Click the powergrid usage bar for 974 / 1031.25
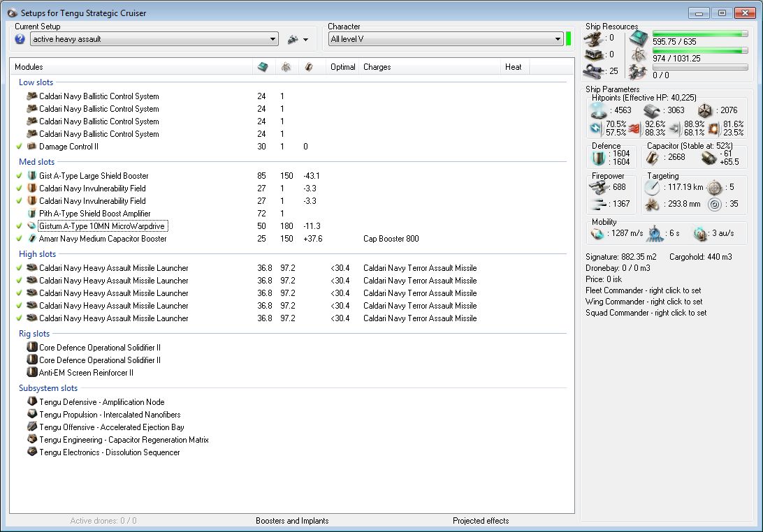The image size is (763, 532). (700, 50)
